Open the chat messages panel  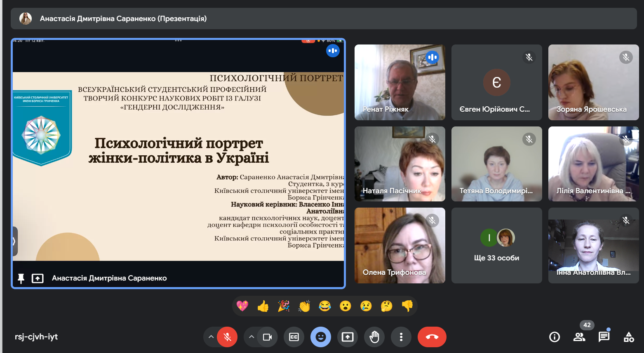coord(604,337)
